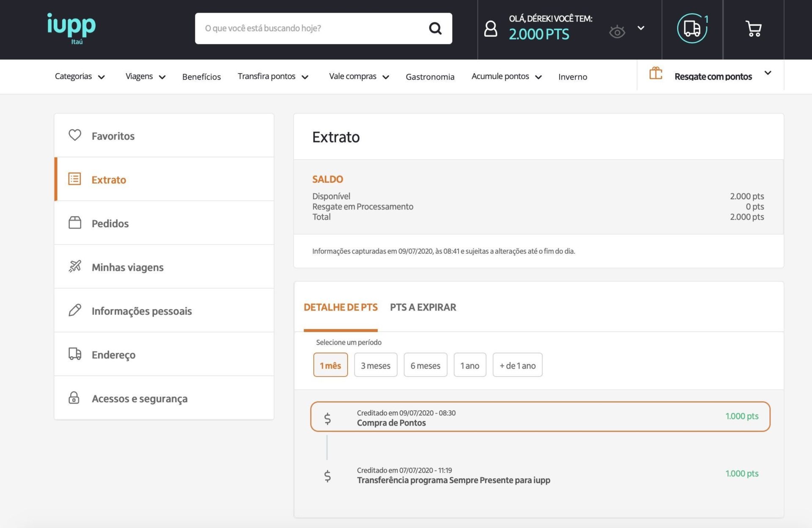
Task: Click the dollar icon for Transferência Sempre Presente
Action: (x=327, y=476)
